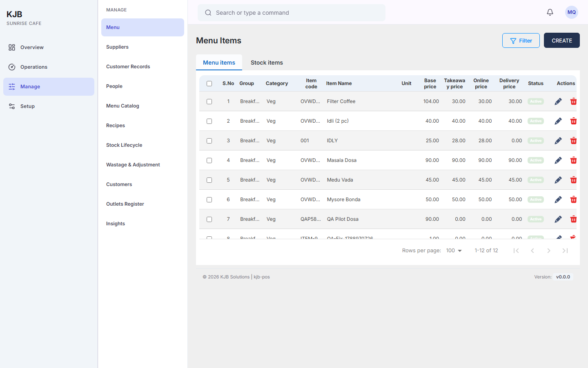The image size is (588, 368).
Task: Select the Menu items tab
Action: 219,63
